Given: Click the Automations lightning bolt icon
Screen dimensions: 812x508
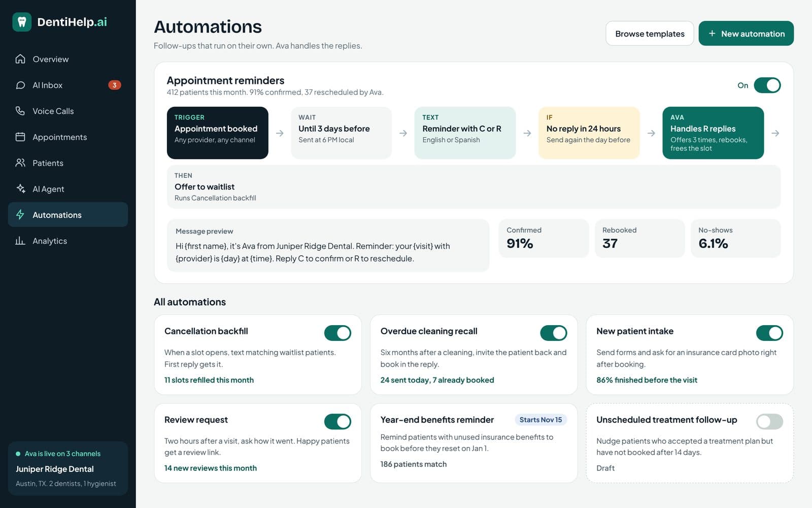Looking at the screenshot, I should [20, 214].
